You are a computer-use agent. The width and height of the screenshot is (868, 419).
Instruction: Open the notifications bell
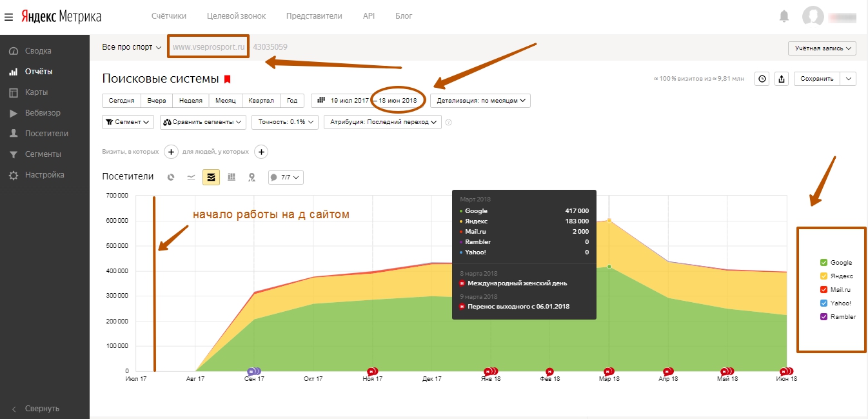coord(784,15)
